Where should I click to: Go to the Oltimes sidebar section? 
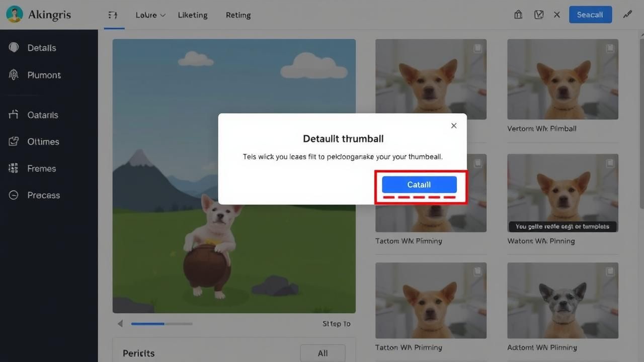coord(43,142)
